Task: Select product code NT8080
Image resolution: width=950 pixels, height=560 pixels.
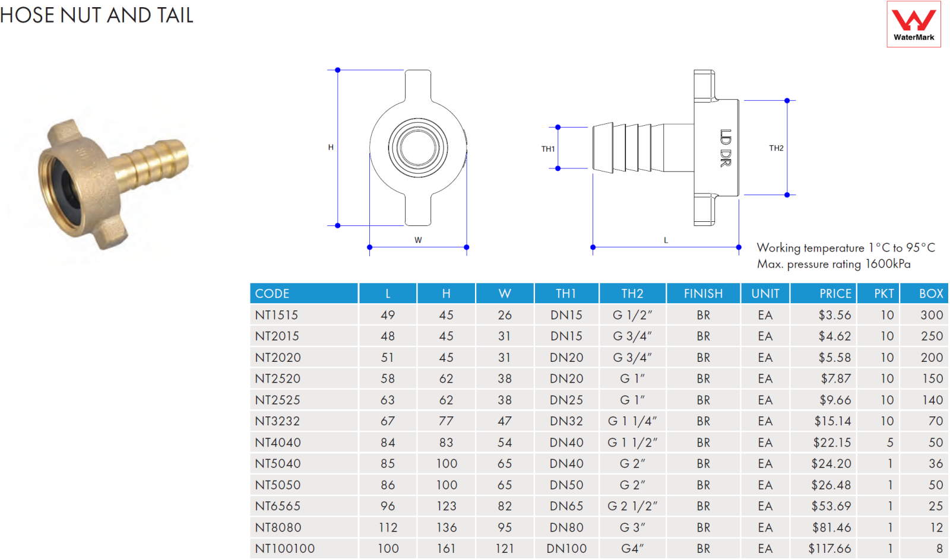Action: point(278,527)
